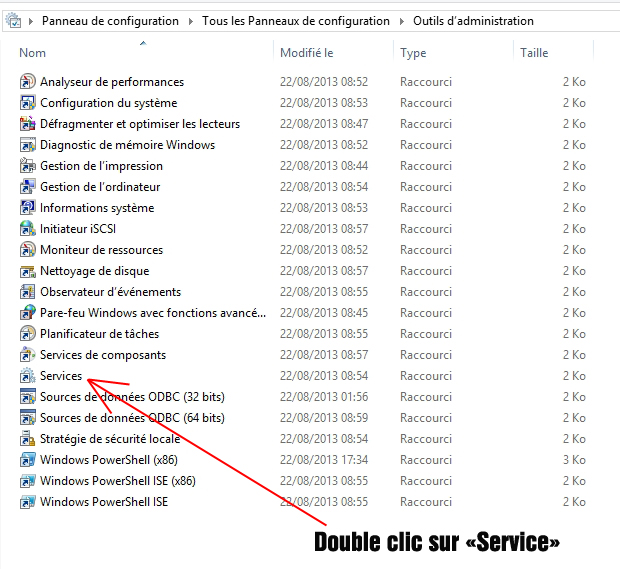Select Informations système name
This screenshot has height=569, width=620.
97,208
